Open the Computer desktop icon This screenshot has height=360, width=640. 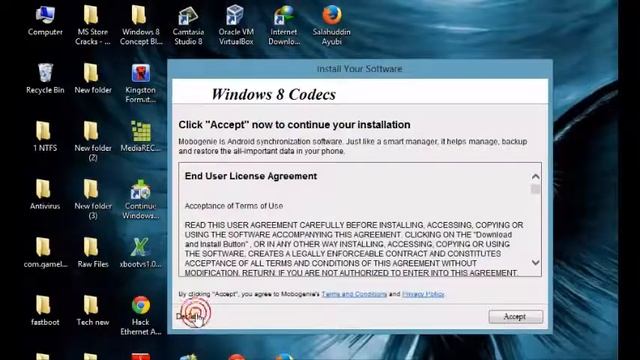45,21
